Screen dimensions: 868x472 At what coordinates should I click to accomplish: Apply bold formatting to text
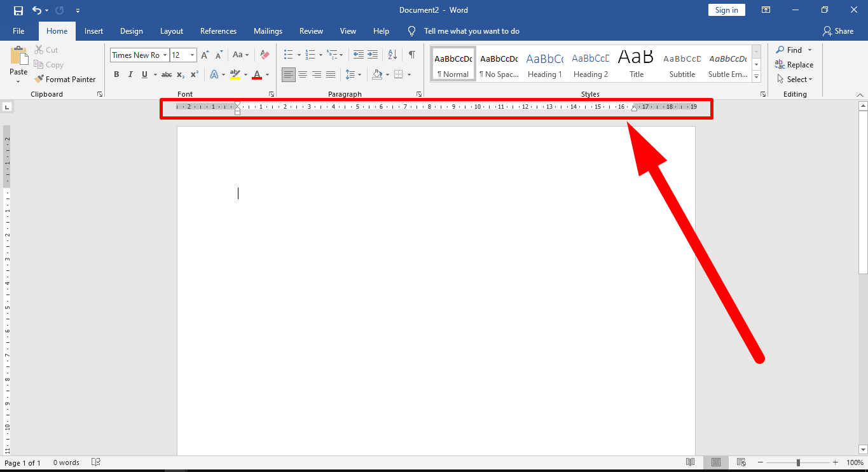point(116,74)
